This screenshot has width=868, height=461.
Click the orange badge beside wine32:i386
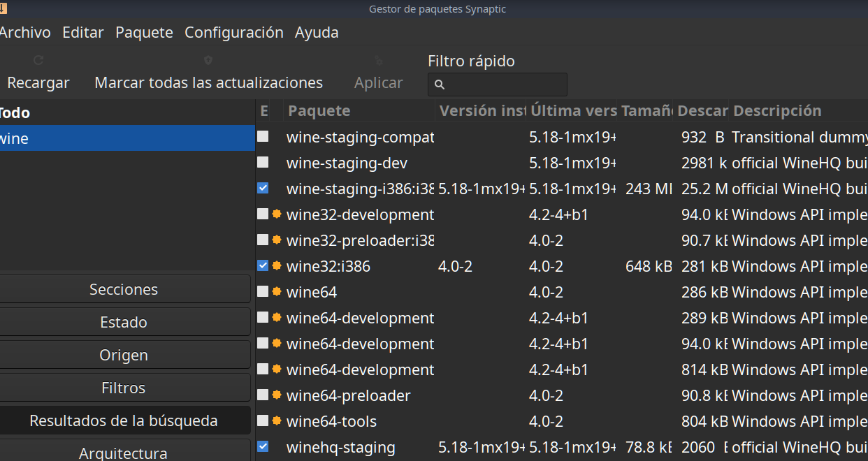click(x=277, y=265)
